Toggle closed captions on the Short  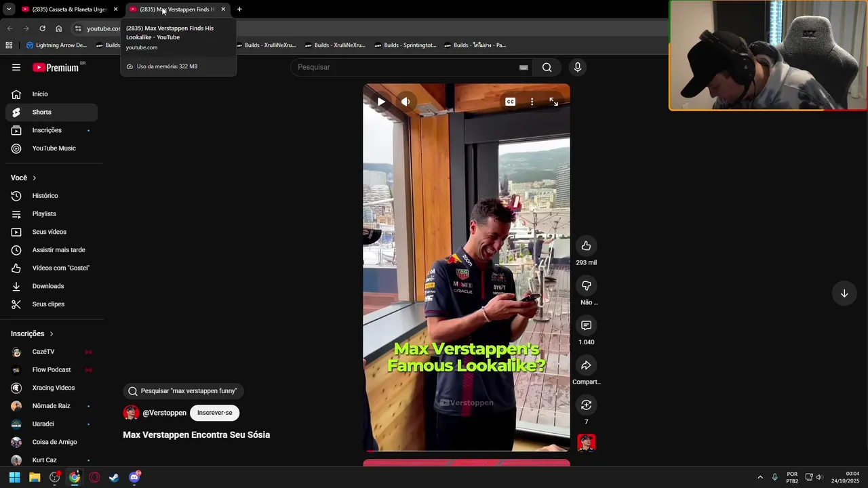(x=510, y=102)
